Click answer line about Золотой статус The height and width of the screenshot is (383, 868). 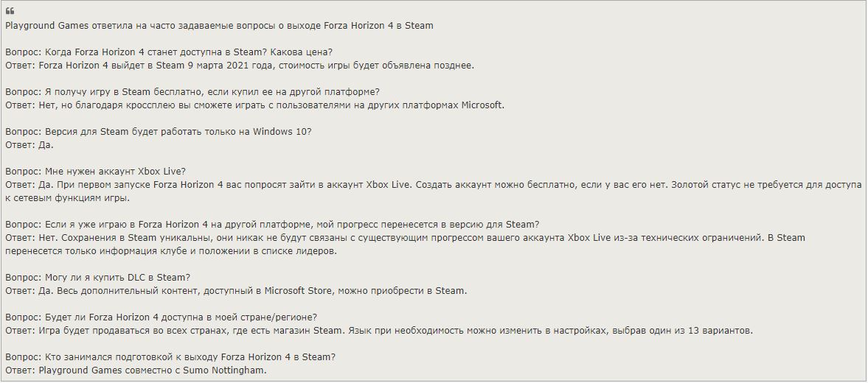tap(434, 185)
